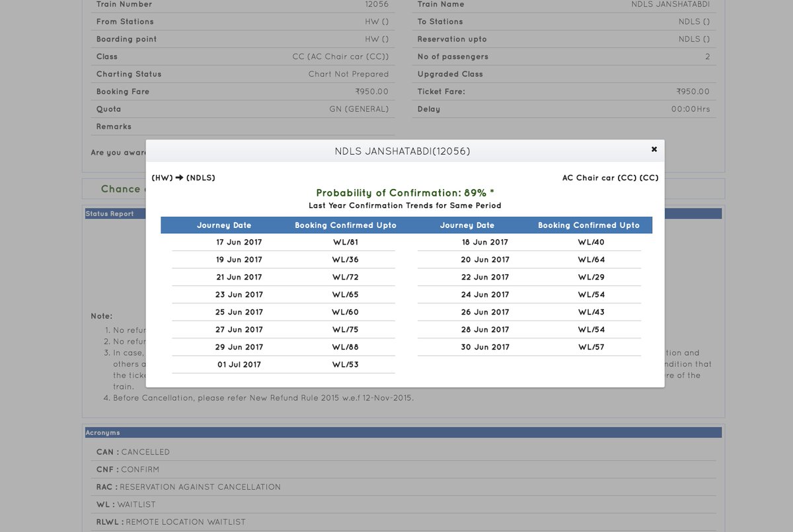
Task: Click the New Refund Rule 2015 note
Action: (263, 398)
